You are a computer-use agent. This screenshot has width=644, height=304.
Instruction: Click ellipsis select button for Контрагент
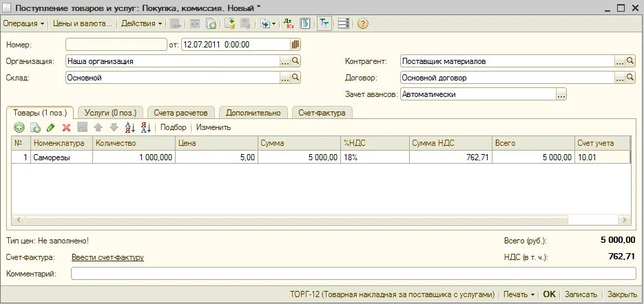point(620,61)
